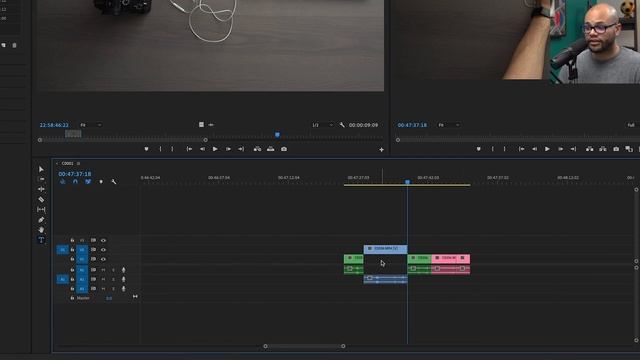Click Master track volume value

(109, 298)
